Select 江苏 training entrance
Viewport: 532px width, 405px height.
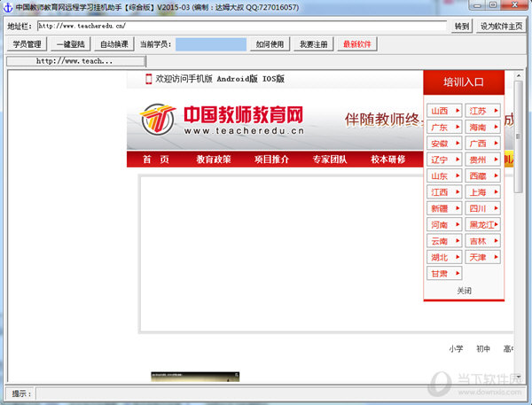pos(483,111)
